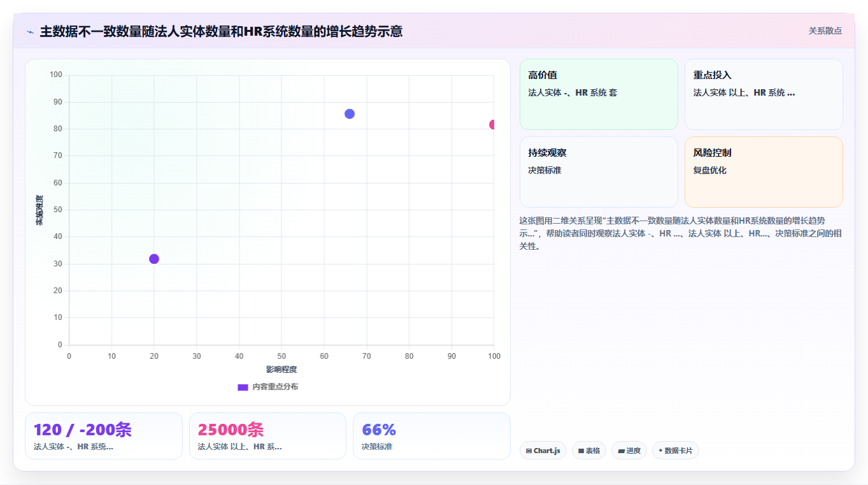Viewport: 868px width, 485px height.
Task: Click the icon in 数据卡片 chip
Action: pyautogui.click(x=660, y=451)
